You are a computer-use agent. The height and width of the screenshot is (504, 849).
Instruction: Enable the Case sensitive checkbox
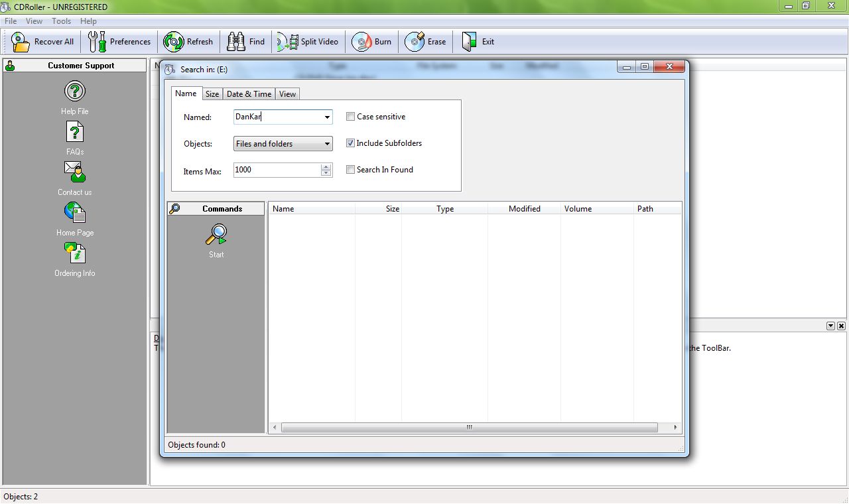[350, 117]
